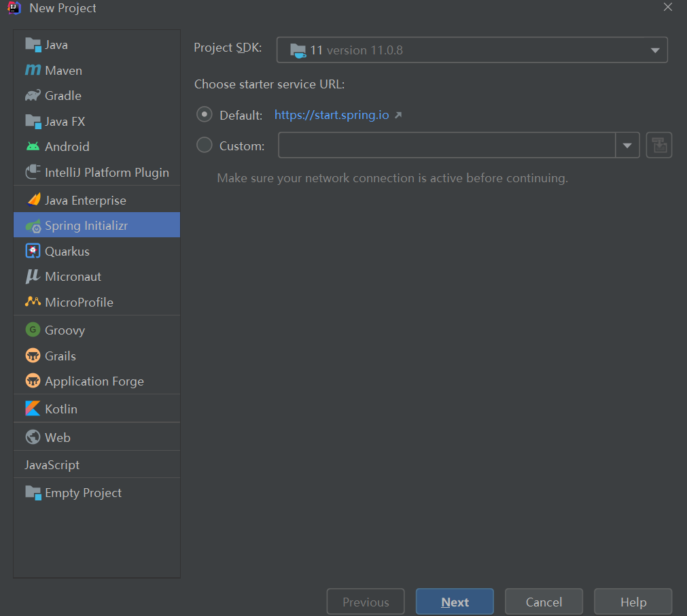Click the 'MicroProfile' list label

coord(79,302)
